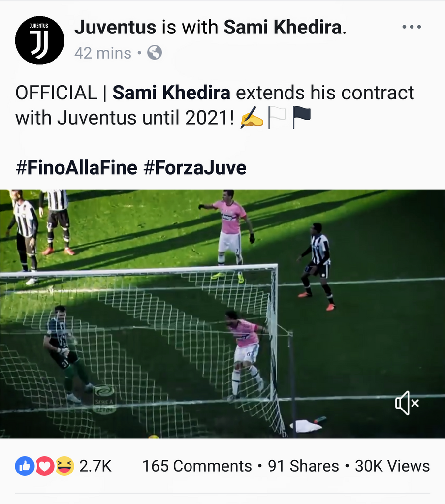445x504 pixels.
Task: View the 165 Comments
Action: (x=197, y=466)
